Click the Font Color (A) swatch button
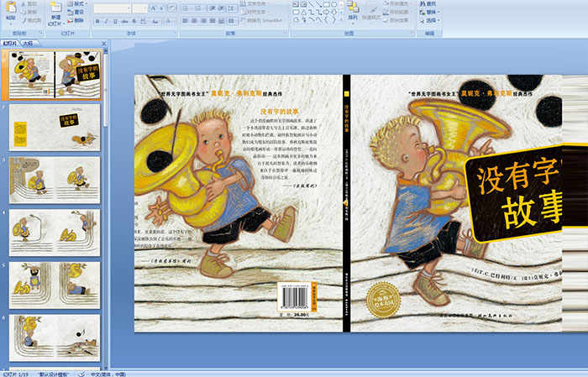Screen dimensions: 588x377 pos(168,21)
